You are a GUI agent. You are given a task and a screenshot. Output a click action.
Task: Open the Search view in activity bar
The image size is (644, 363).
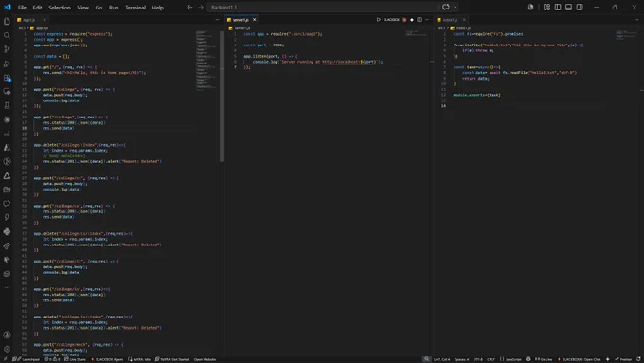click(x=7, y=35)
